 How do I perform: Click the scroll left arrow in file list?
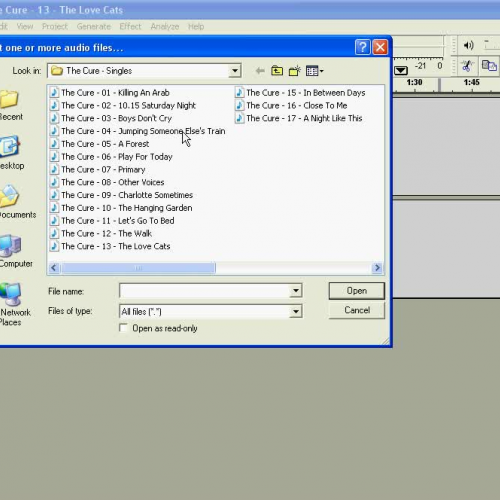54,268
